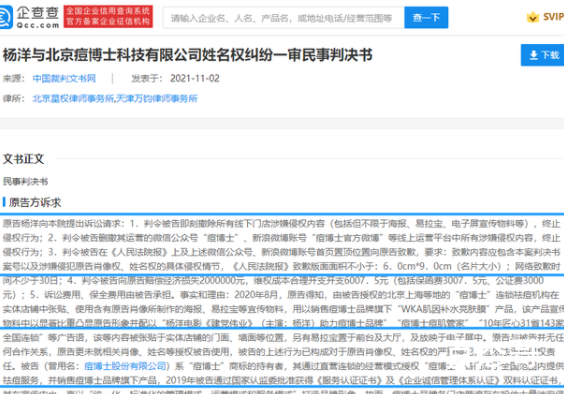Screen dimensions: 564x394
Task: Click the publish date 2021-11-02
Action: pyautogui.click(x=195, y=78)
